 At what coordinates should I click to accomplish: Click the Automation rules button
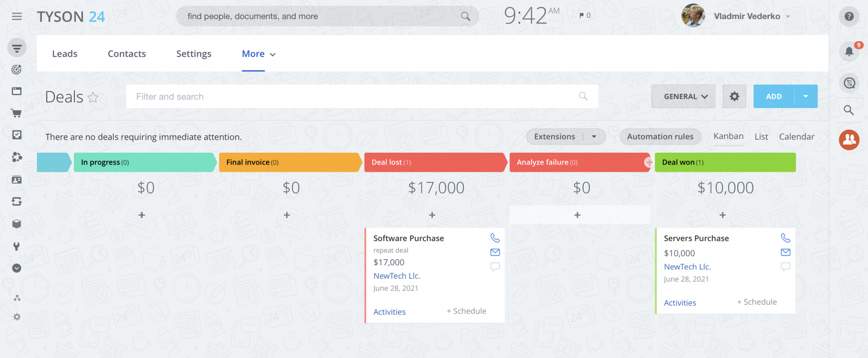click(660, 137)
